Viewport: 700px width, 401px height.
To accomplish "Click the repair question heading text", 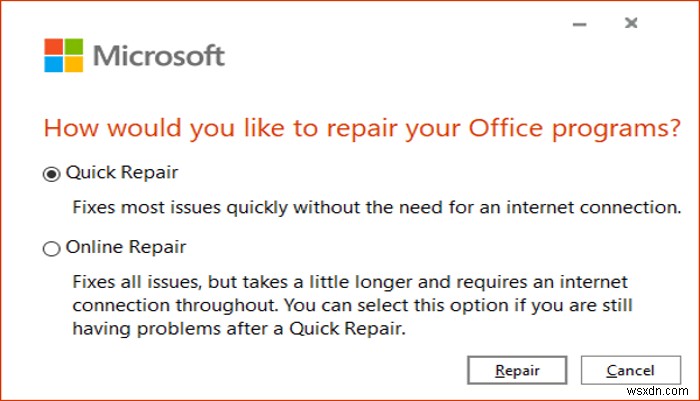I will (x=354, y=130).
